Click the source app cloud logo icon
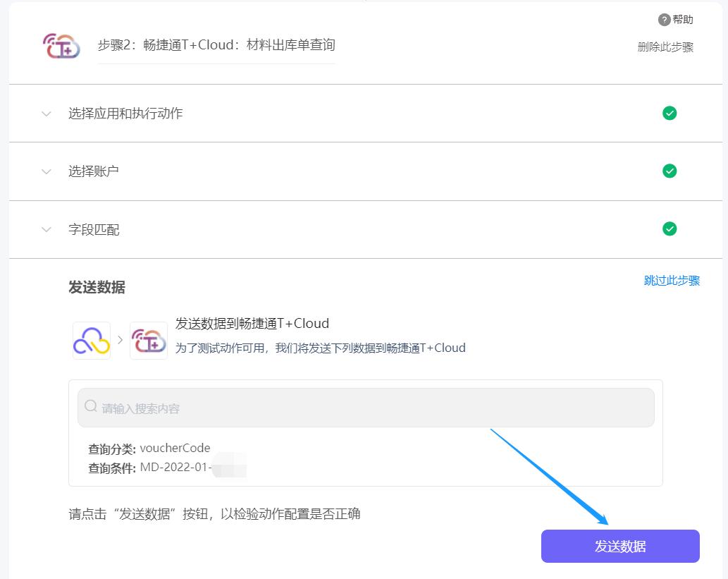The image size is (728, 579). (90, 341)
